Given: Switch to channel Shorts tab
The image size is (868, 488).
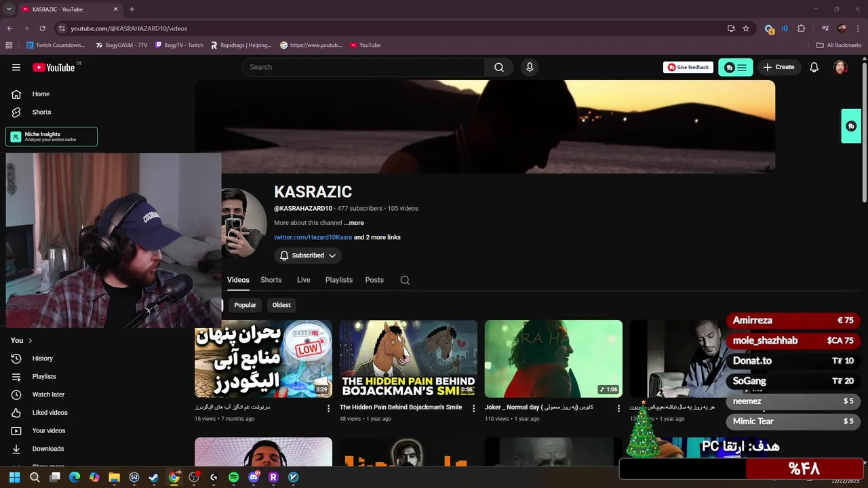Looking at the screenshot, I should click(271, 280).
